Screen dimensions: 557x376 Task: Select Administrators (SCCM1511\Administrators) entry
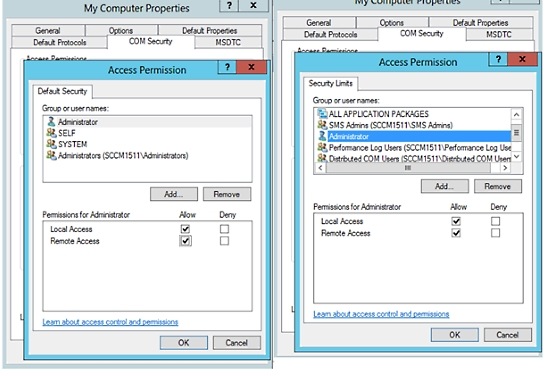pyautogui.click(x=148, y=155)
